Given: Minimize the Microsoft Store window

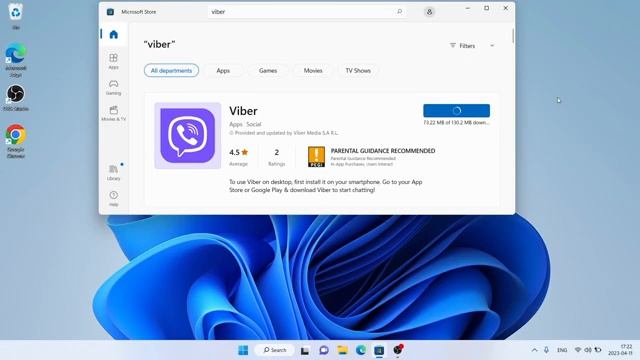Looking at the screenshot, I should point(468,8).
